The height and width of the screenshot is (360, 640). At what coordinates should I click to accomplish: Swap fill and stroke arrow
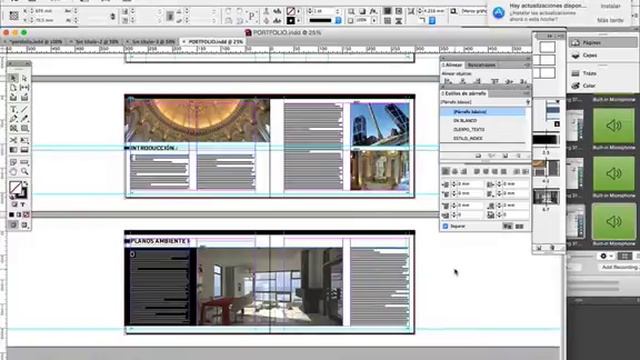pos(25,184)
